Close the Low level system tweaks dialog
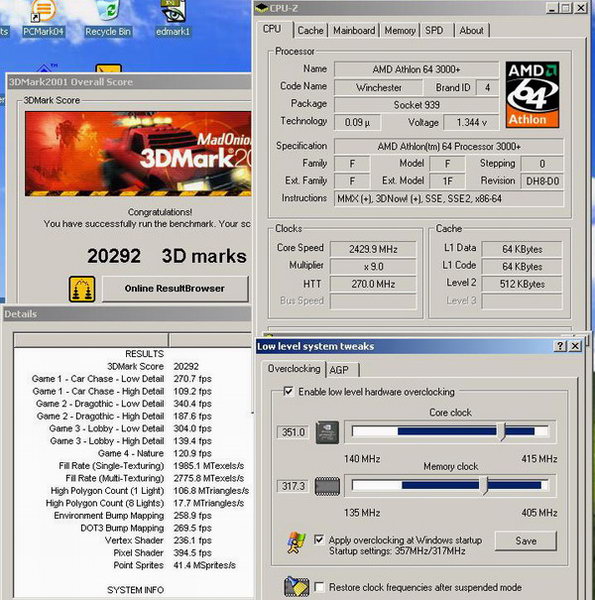The width and height of the screenshot is (595, 600). tap(575, 346)
